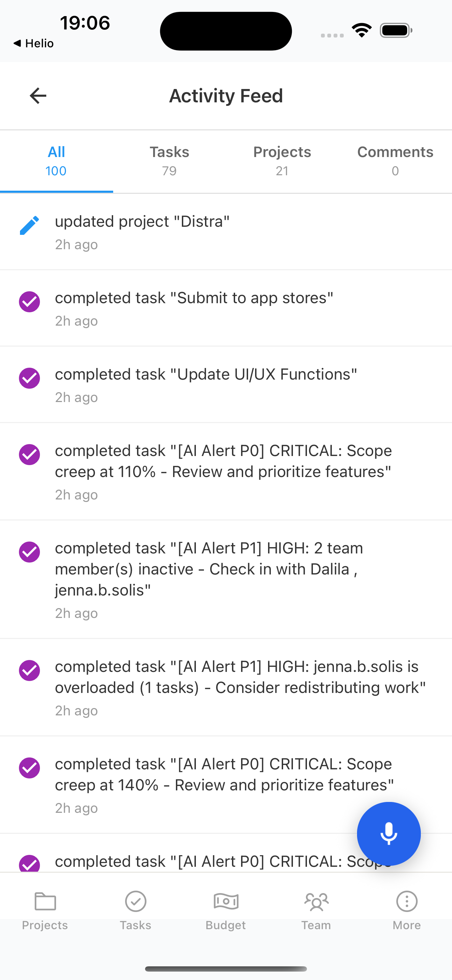452x980 pixels.
Task: Tap the Helio back link in the status bar
Action: tap(34, 43)
